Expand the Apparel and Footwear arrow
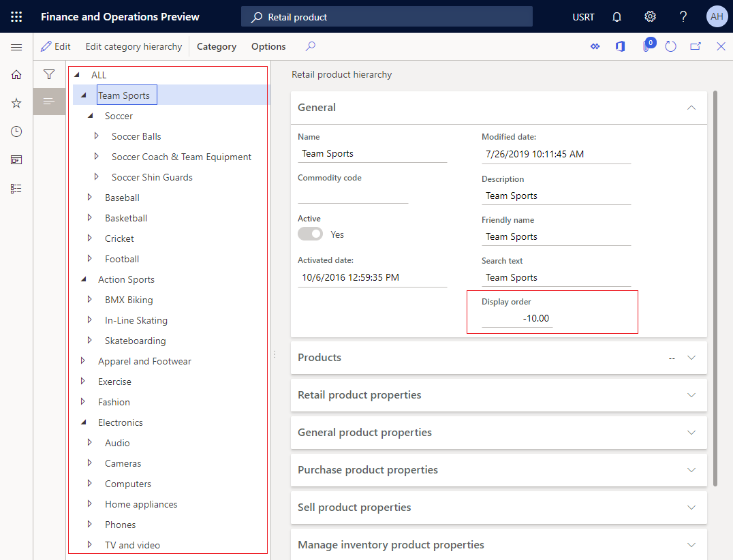The height and width of the screenshot is (560, 733). pyautogui.click(x=83, y=361)
